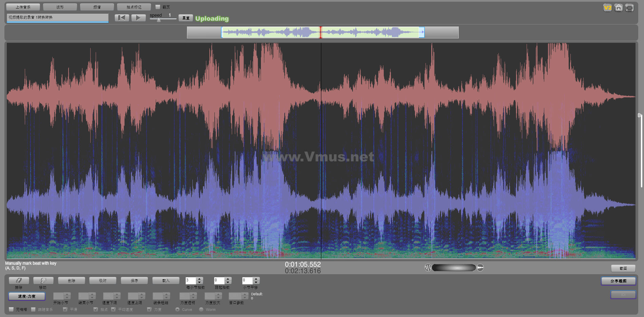Increase the 开始小节 start bar stepper
The width and height of the screenshot is (644, 317).
(x=67, y=294)
